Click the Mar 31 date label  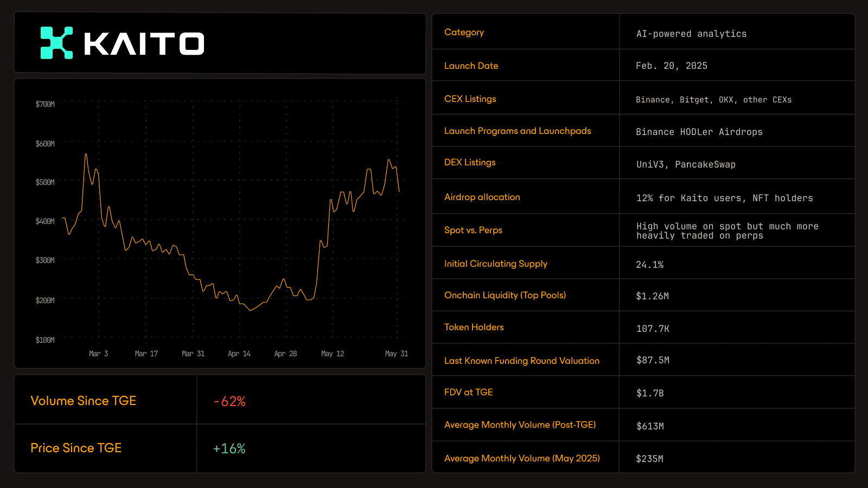pyautogui.click(x=193, y=354)
